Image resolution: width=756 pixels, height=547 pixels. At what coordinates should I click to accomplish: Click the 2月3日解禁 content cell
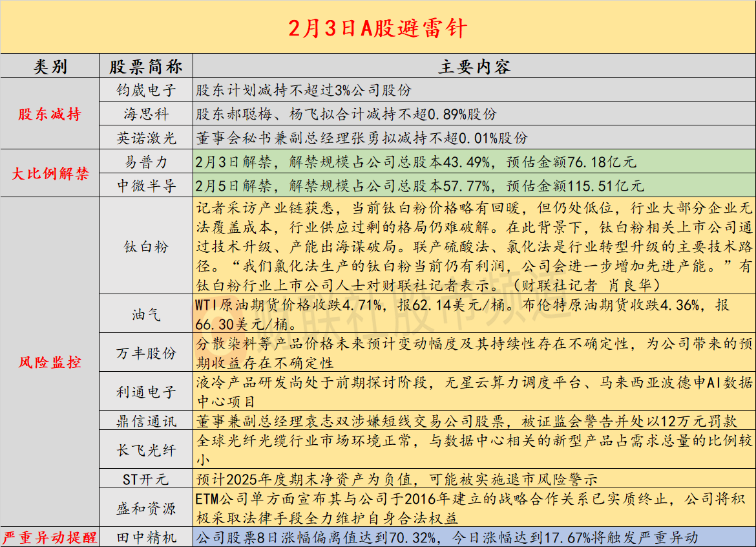(x=474, y=162)
